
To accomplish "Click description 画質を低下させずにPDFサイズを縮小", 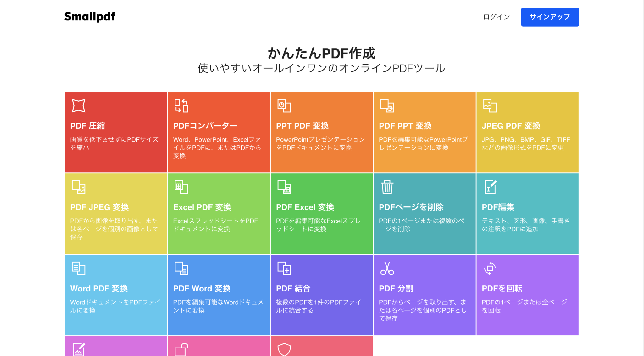I will tap(114, 144).
